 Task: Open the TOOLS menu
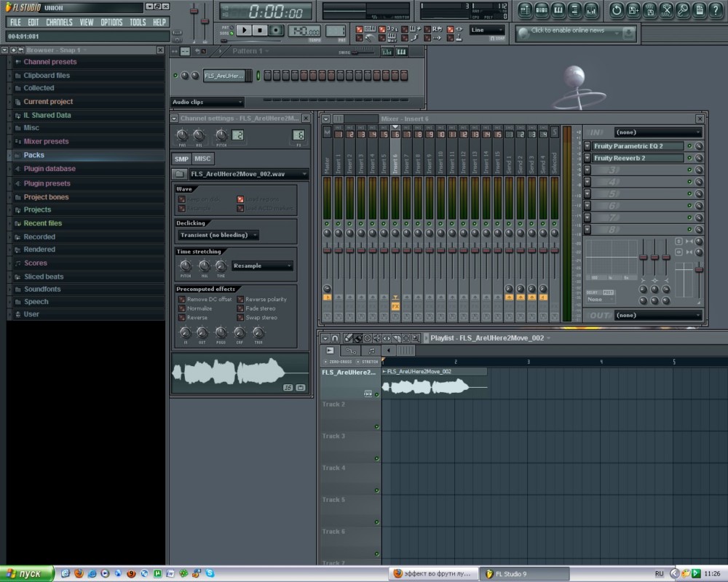click(138, 22)
